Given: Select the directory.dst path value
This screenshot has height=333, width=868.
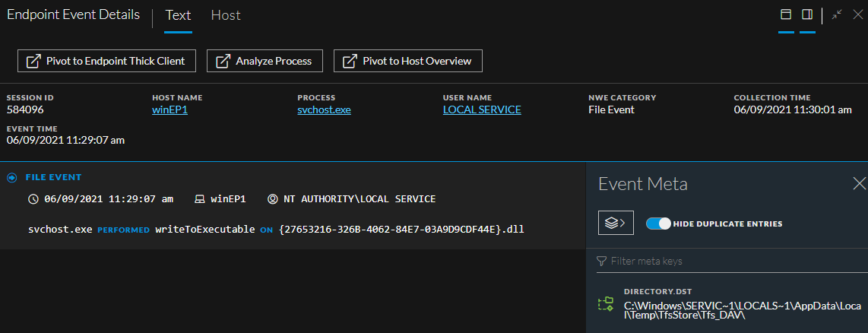Looking at the screenshot, I should click(x=741, y=311).
